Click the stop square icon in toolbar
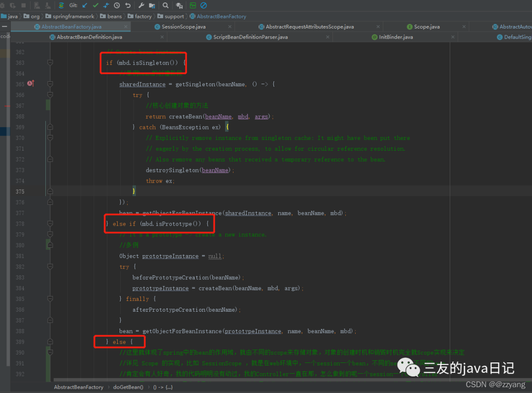Screen dimensions: 532x393 (x=24, y=5)
